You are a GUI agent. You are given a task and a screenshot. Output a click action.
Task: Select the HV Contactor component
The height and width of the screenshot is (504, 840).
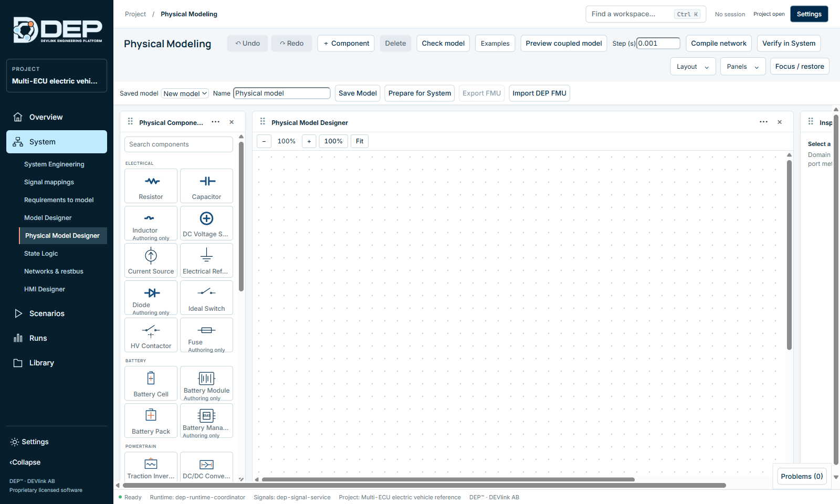[151, 335]
